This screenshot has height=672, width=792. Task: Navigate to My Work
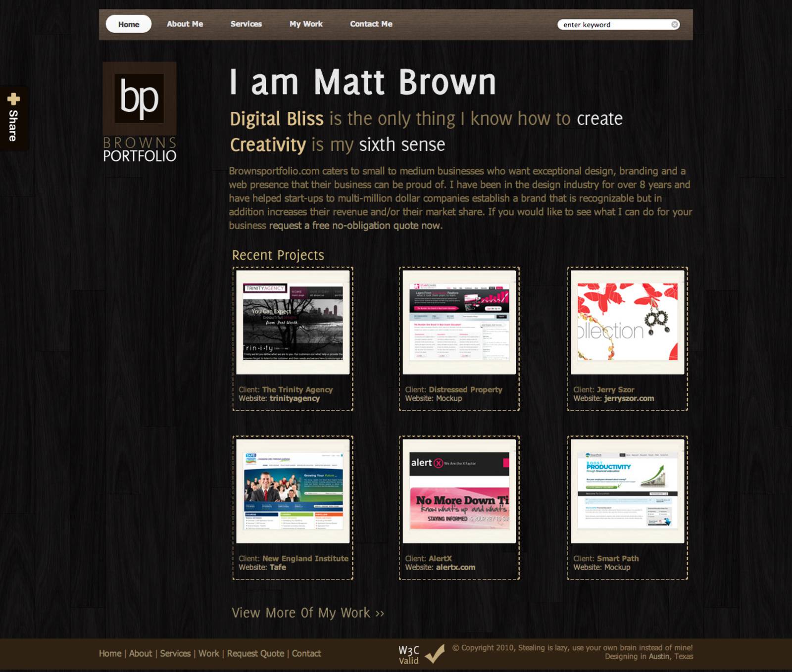click(306, 24)
